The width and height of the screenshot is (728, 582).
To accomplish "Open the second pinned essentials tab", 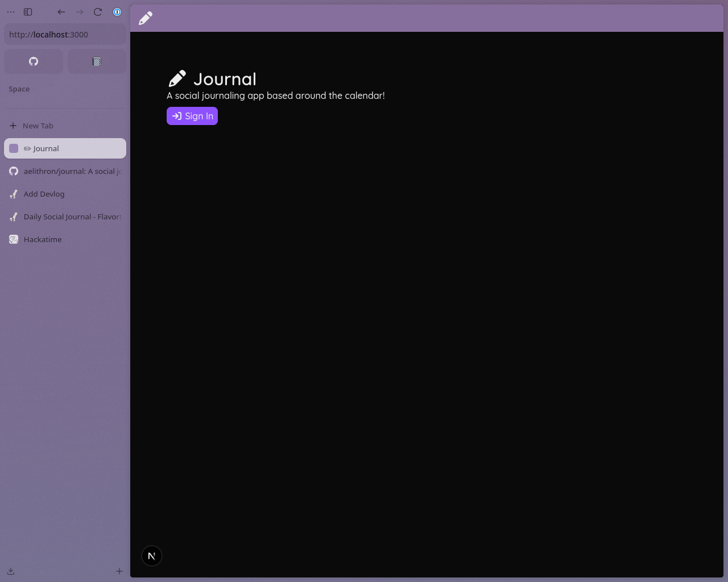I will pyautogui.click(x=97, y=61).
